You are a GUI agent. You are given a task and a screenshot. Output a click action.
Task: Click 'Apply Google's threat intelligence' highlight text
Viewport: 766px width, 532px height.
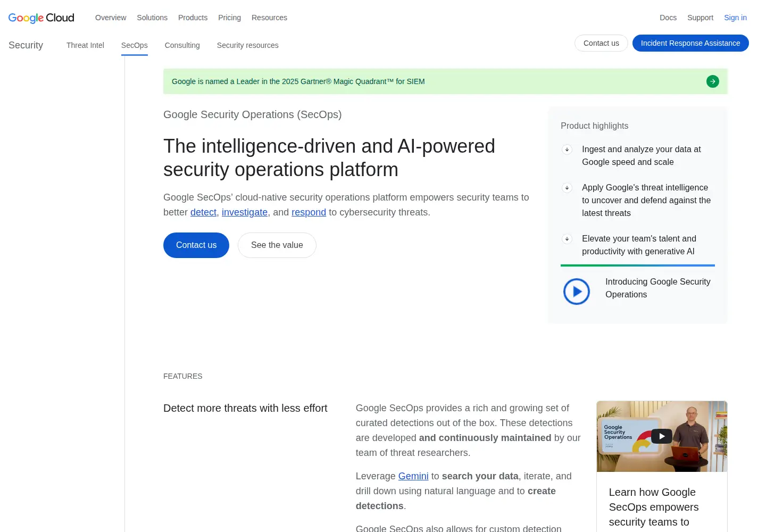click(646, 201)
